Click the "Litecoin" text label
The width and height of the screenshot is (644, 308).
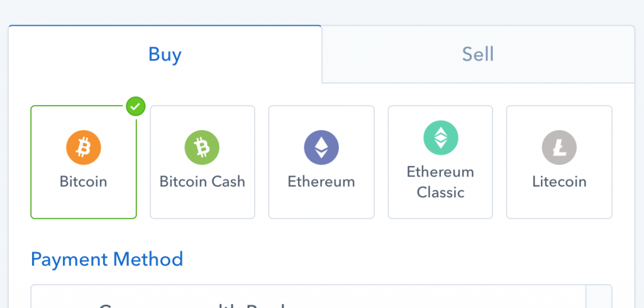click(x=559, y=182)
